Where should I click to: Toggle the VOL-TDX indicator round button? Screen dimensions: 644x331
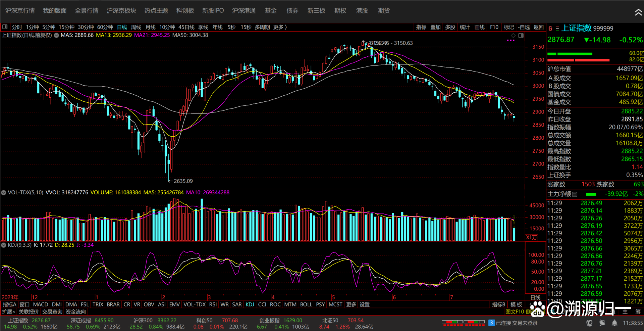tap(4, 193)
